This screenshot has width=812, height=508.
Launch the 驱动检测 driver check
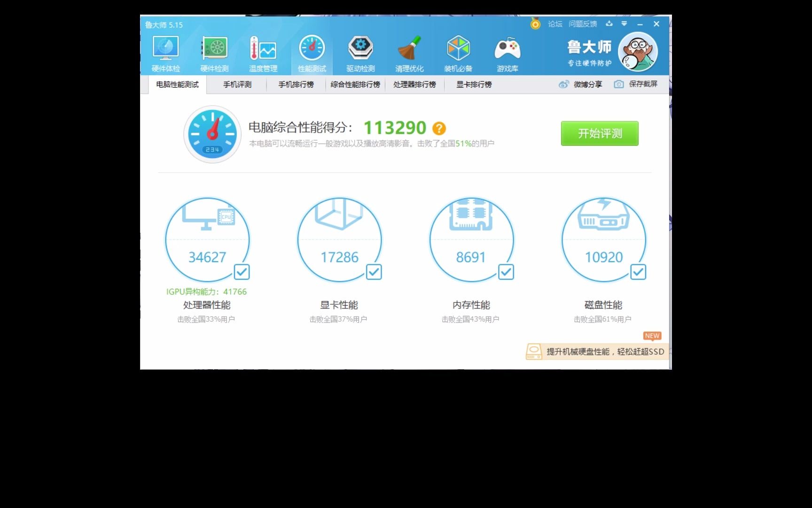[x=360, y=53]
